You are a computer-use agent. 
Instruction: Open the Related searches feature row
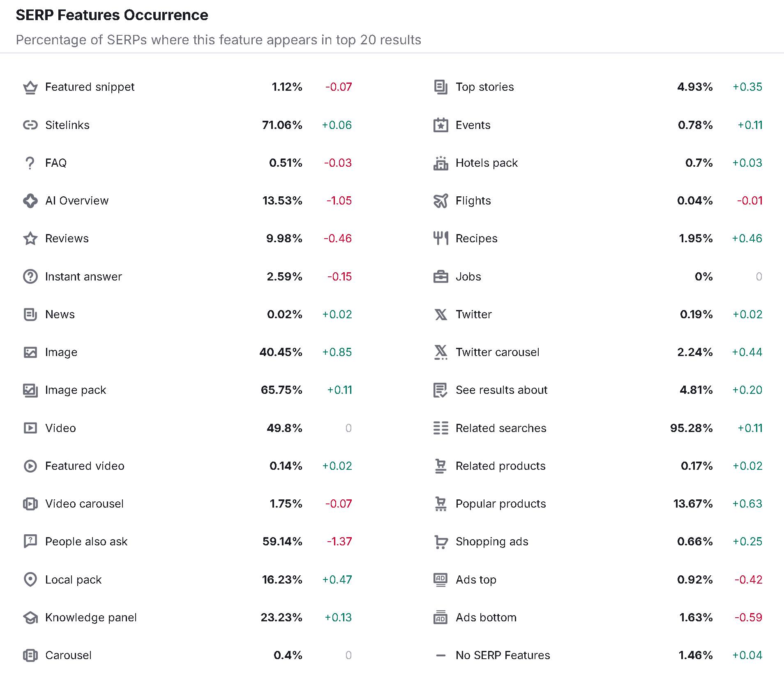598,428
